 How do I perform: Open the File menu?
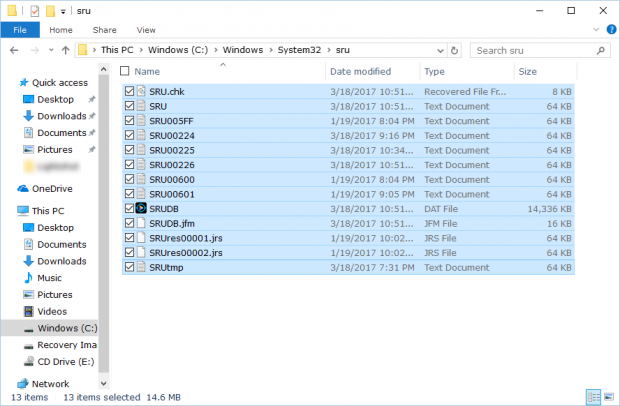click(20, 30)
